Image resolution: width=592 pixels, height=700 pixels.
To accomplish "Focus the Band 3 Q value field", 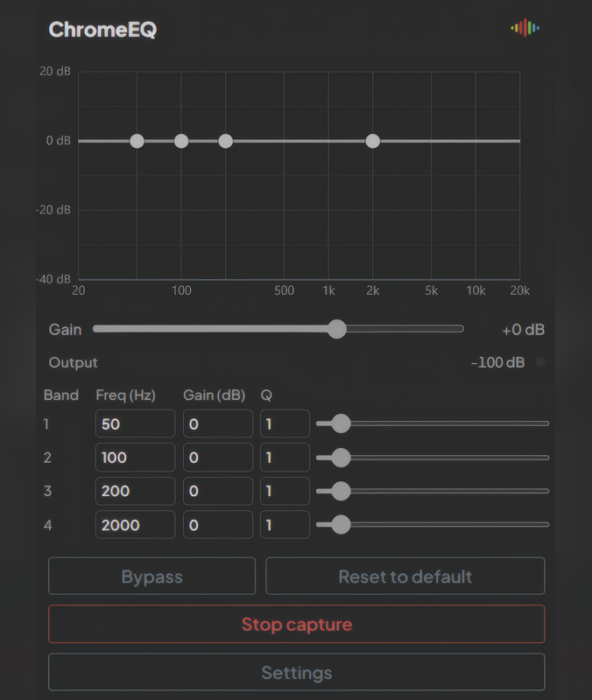I will [x=285, y=492].
